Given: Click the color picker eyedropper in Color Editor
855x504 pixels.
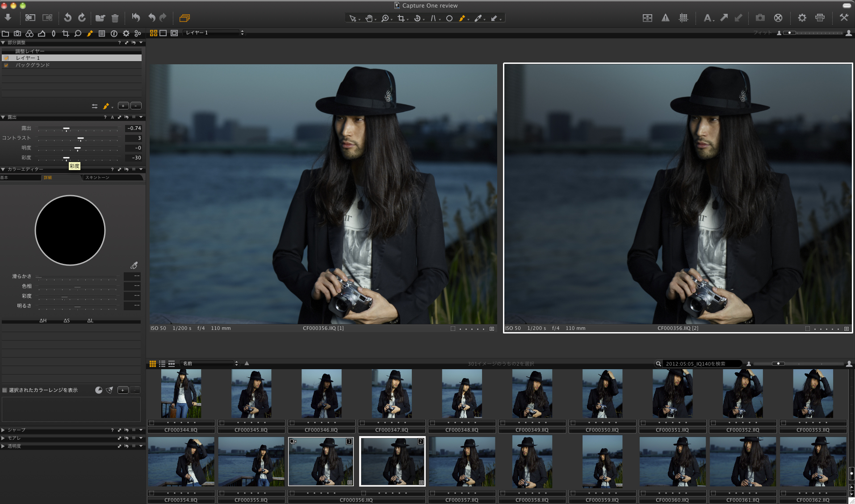Looking at the screenshot, I should pyautogui.click(x=134, y=266).
